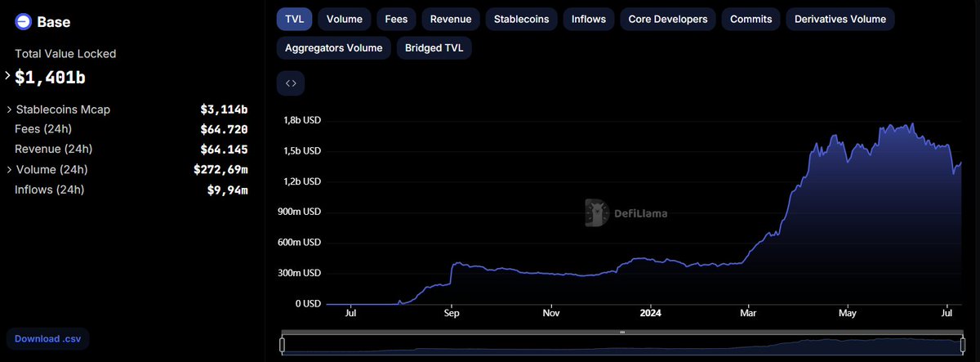Toggle the Inflows chart metric
The width and height of the screenshot is (980, 362).
589,19
